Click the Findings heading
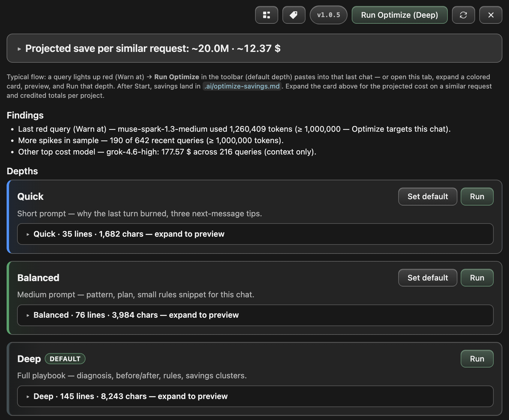Image resolution: width=509 pixels, height=420 pixels. coord(25,115)
